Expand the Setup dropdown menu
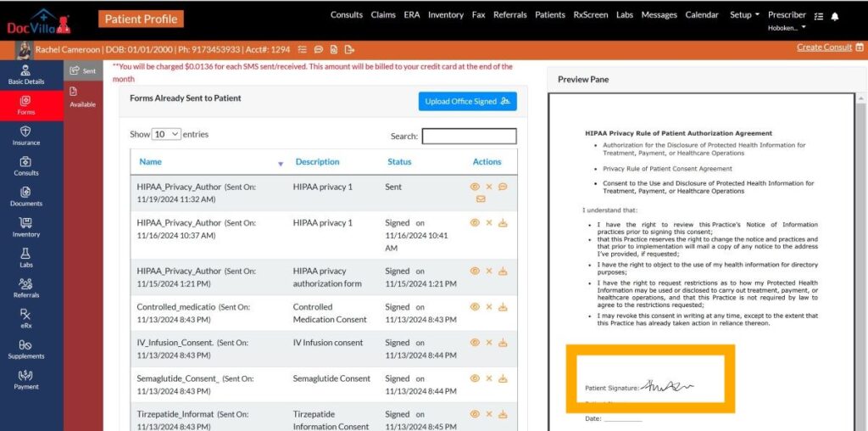 (744, 15)
